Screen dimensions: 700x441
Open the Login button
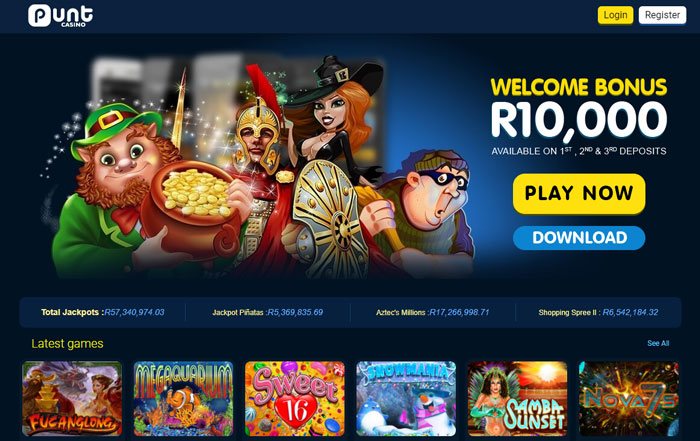(615, 15)
